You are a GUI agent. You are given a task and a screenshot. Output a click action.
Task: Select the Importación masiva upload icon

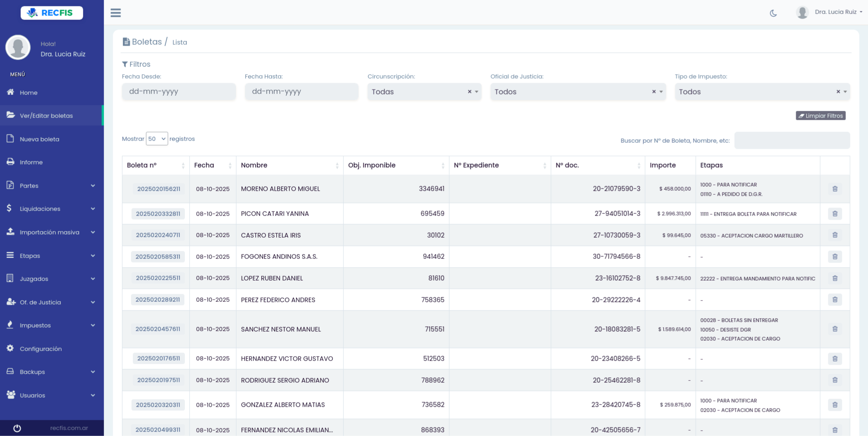click(x=10, y=232)
